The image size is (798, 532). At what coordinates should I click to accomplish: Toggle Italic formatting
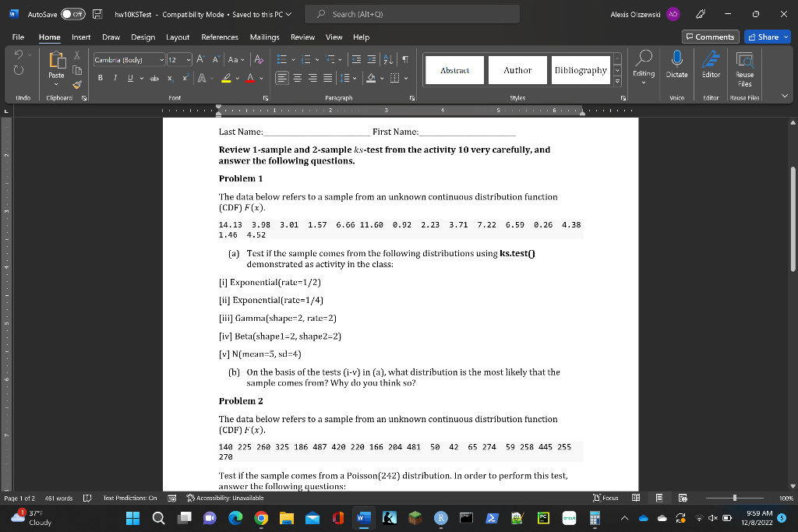[x=115, y=78]
